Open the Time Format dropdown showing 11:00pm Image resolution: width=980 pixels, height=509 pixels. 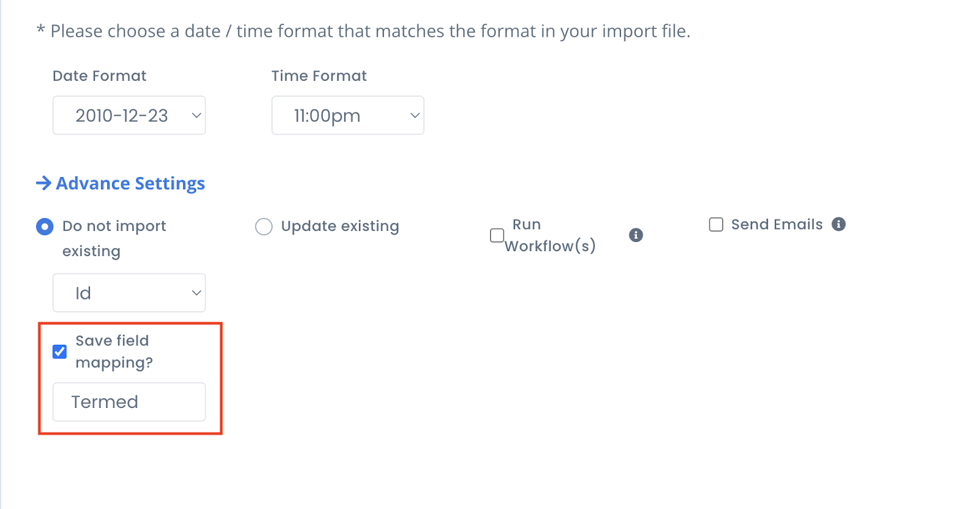point(348,115)
